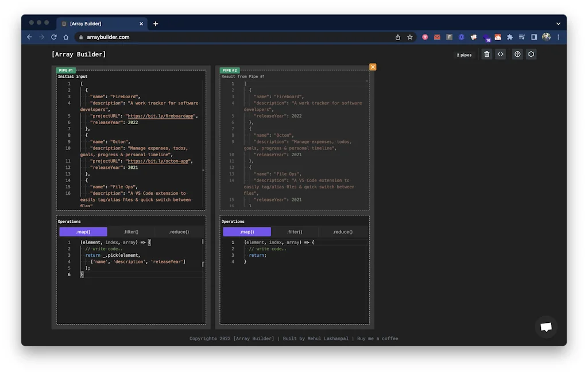Select .map() tab in Pipe #2 operations
This screenshot has width=588, height=374.
(x=247, y=232)
